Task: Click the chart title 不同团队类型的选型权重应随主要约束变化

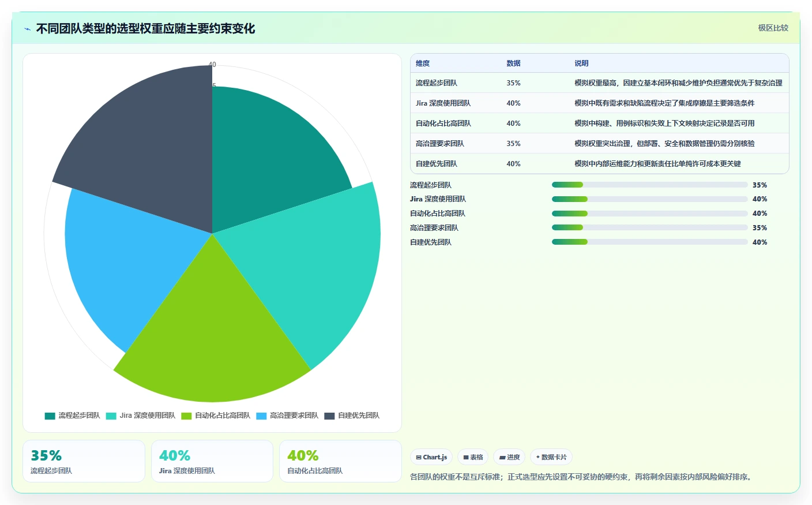Action: click(x=145, y=29)
